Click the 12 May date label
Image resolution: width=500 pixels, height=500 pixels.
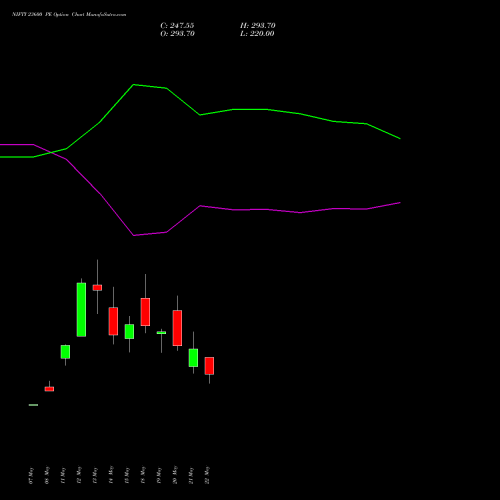pyautogui.click(x=79, y=476)
